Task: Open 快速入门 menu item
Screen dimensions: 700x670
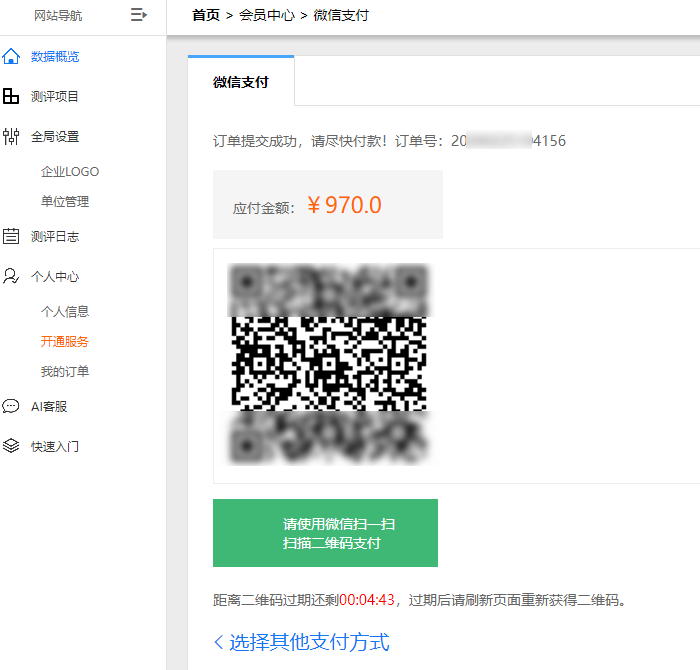Action: click(55, 446)
